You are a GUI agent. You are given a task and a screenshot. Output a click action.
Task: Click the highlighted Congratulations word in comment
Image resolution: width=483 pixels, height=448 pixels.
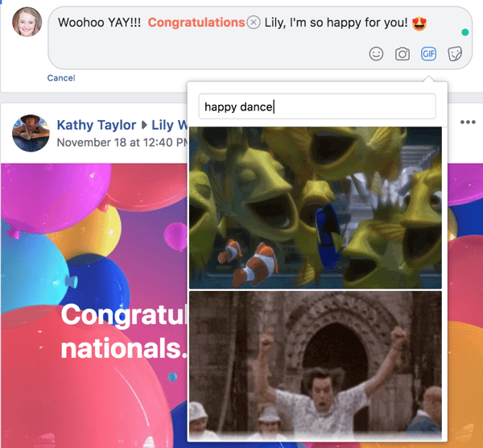coord(196,23)
